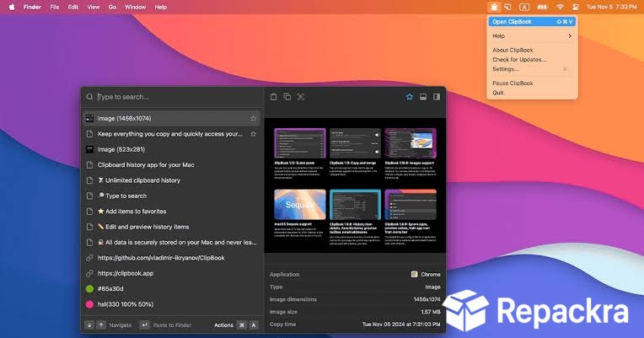
Task: Open the Finder menu
Action: click(x=32, y=7)
